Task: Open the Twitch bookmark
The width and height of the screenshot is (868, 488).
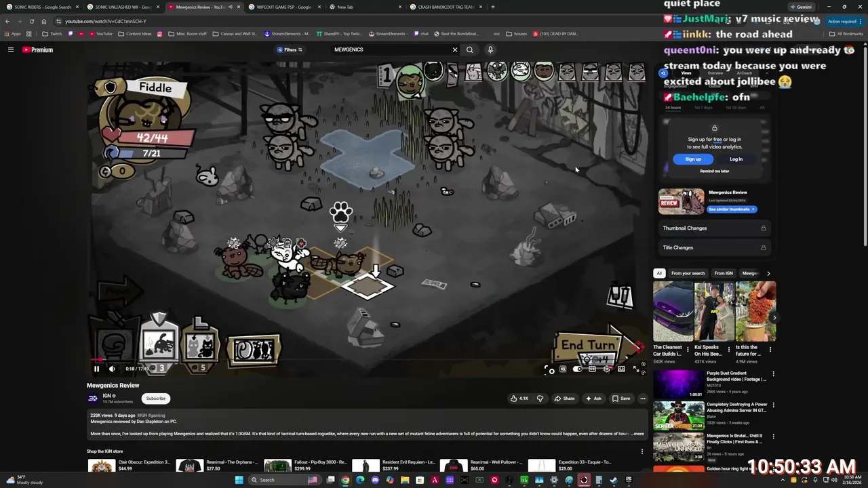Action: coord(52,34)
